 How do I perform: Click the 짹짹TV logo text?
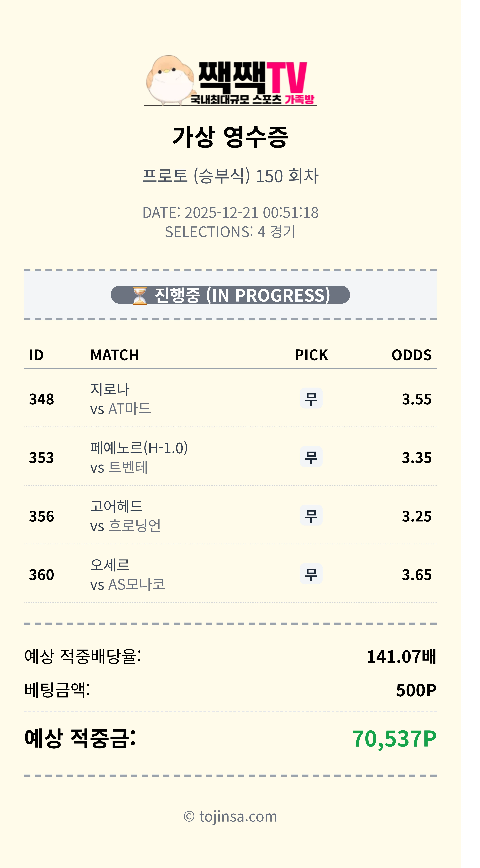click(252, 77)
